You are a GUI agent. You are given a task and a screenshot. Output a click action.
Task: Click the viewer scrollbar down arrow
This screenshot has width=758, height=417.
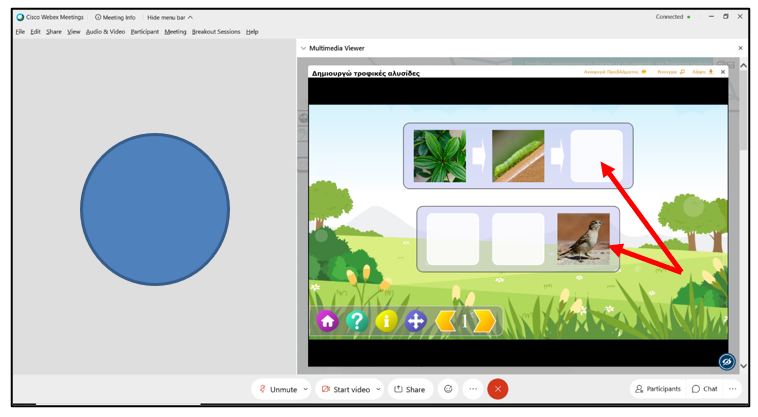[x=743, y=366]
